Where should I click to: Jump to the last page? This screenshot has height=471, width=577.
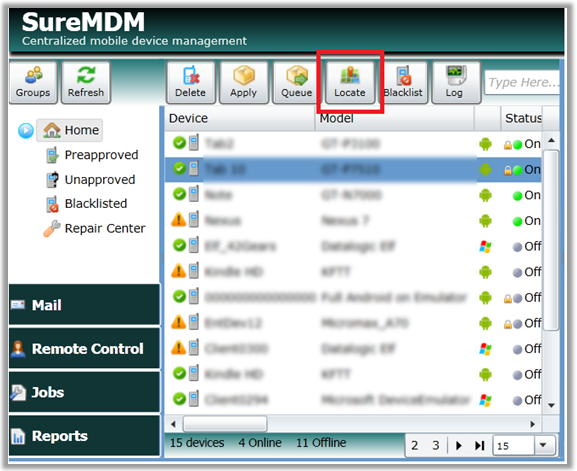click(x=479, y=446)
